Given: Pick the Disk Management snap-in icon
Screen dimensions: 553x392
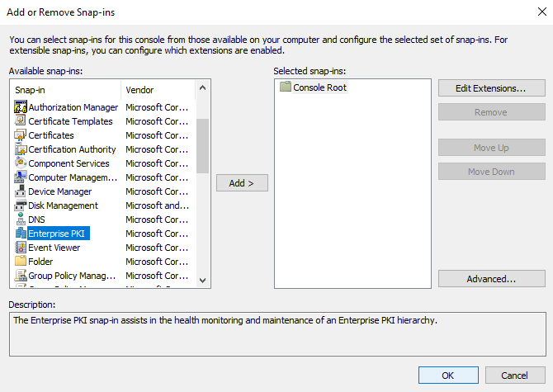Looking at the screenshot, I should 21,205.
